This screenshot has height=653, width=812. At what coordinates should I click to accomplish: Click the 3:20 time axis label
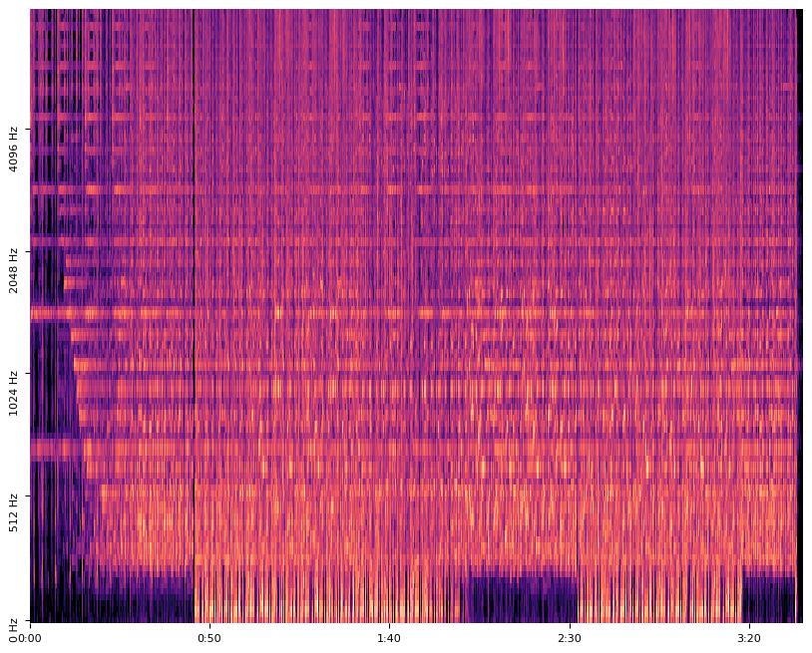[x=749, y=638]
